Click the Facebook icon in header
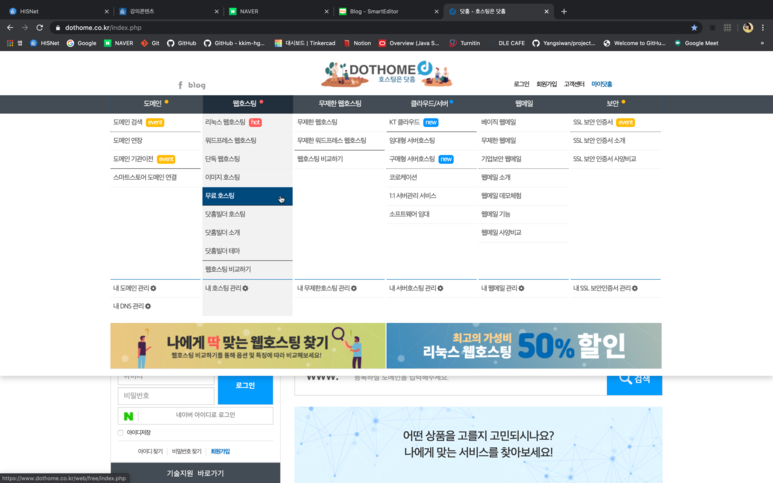Image resolution: width=773 pixels, height=483 pixels. click(x=180, y=85)
